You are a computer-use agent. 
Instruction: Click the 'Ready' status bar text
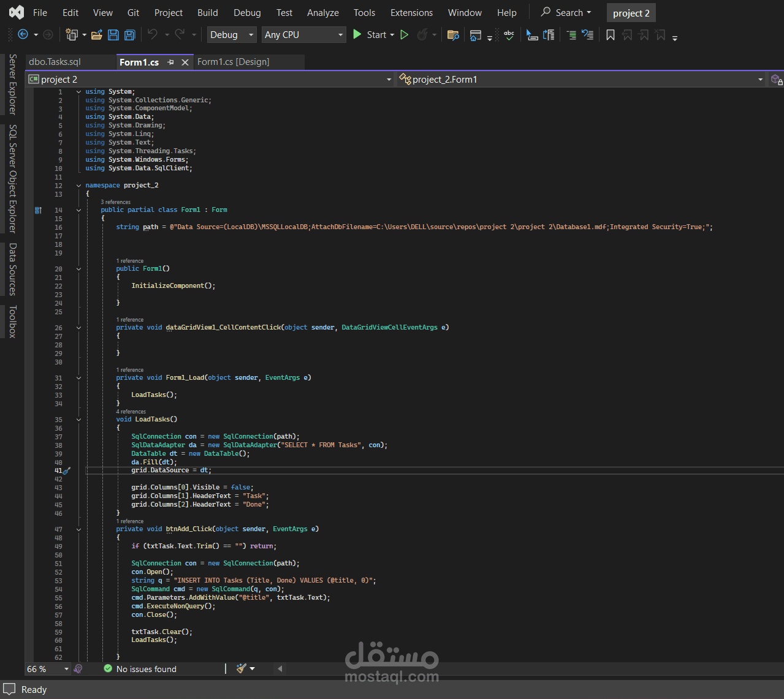(x=34, y=690)
